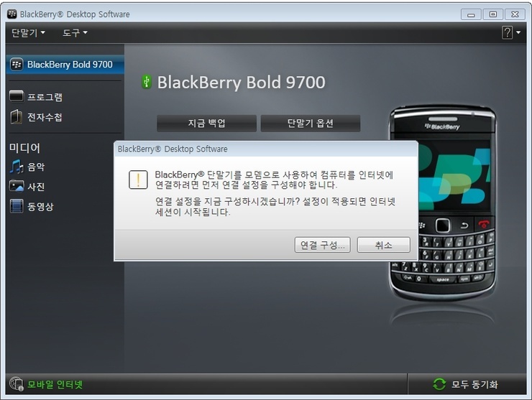Open the 단말기 menu

click(28, 33)
